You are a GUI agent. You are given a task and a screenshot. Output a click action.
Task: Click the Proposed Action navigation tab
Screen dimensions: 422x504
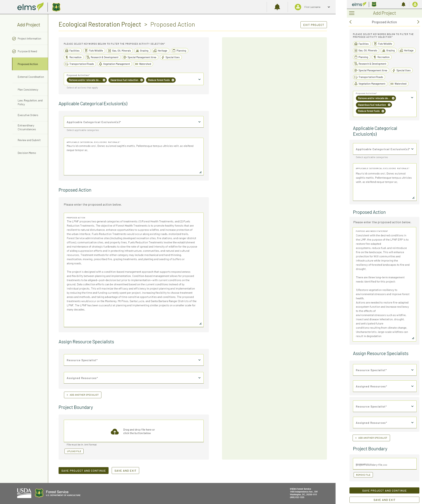click(27, 64)
